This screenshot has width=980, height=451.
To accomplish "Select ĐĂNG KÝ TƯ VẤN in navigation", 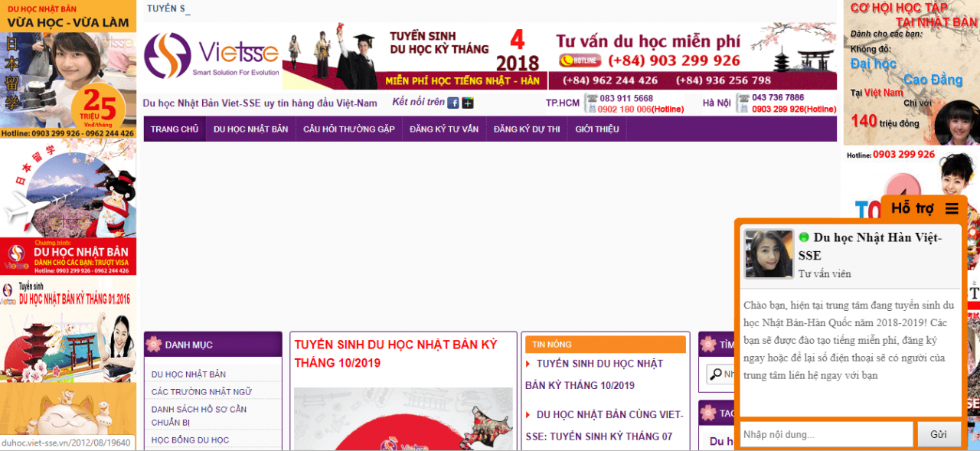I will tap(444, 129).
